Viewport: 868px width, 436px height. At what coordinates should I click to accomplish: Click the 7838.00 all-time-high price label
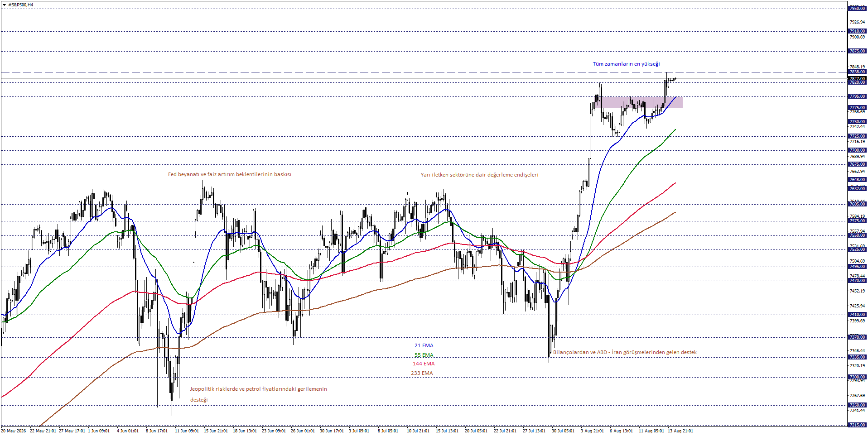coord(857,72)
